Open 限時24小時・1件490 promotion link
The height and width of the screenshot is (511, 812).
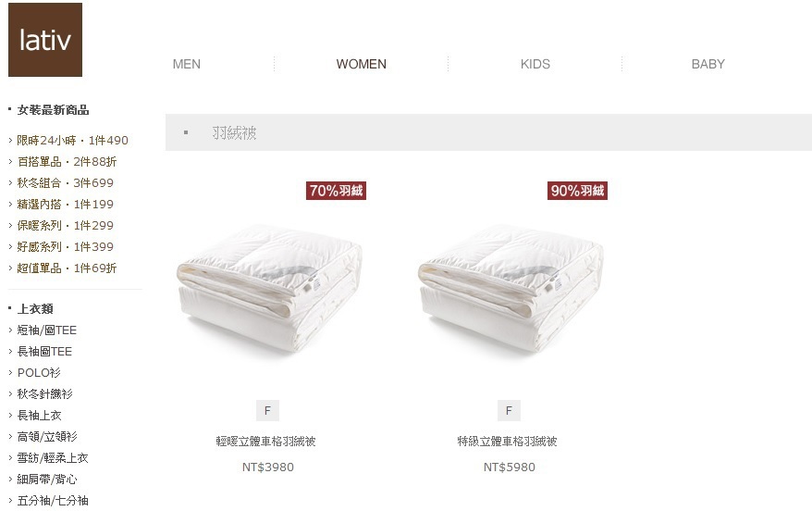tap(72, 141)
